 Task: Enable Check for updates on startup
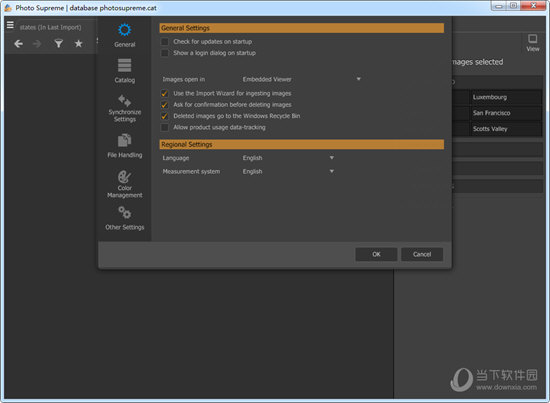tap(165, 42)
